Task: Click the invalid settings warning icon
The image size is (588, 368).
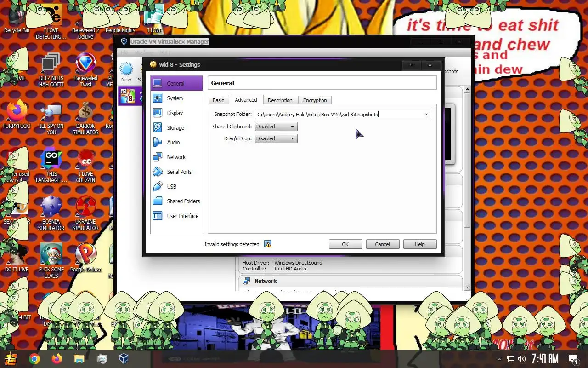Action: coord(268,244)
